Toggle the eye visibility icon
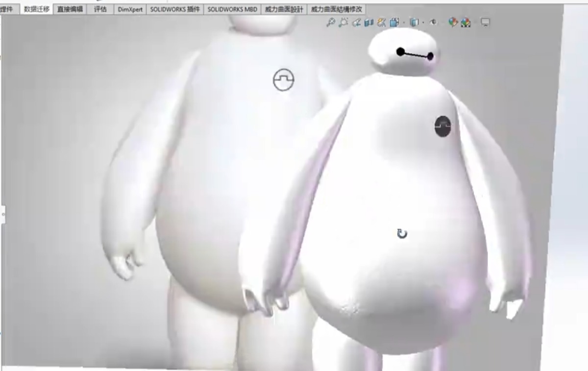Viewport: 588px width, 371px height. [x=433, y=22]
